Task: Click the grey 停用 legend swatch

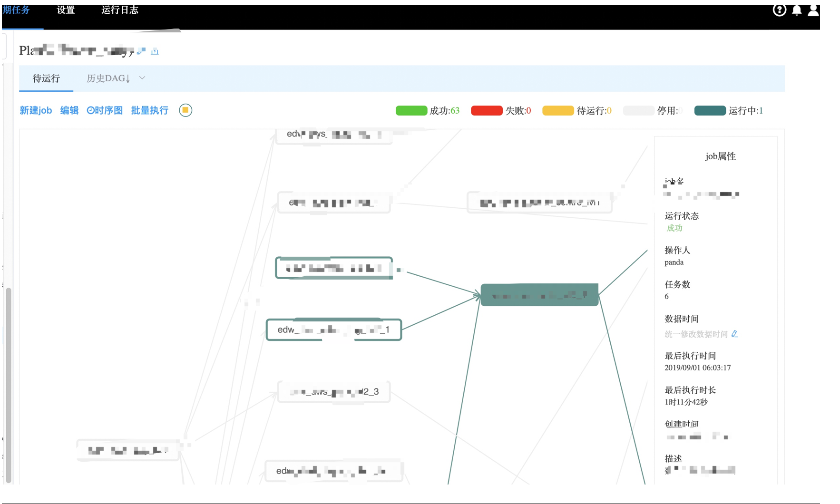Action: pyautogui.click(x=639, y=111)
